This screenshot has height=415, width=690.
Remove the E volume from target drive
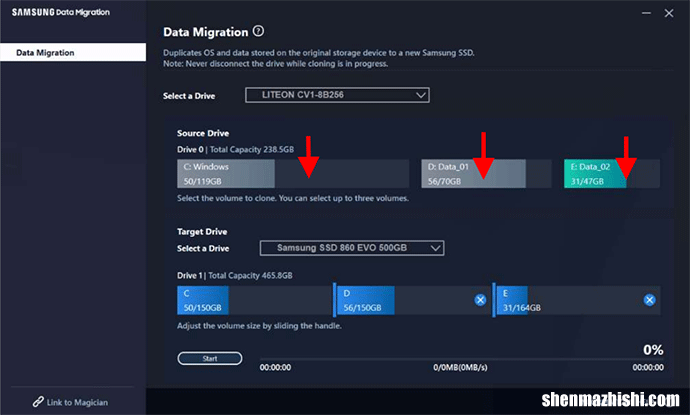(x=650, y=300)
